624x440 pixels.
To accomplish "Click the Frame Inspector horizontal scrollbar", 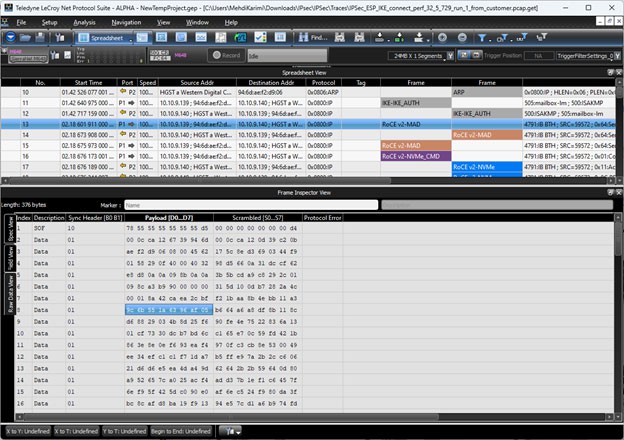I will click(x=314, y=417).
